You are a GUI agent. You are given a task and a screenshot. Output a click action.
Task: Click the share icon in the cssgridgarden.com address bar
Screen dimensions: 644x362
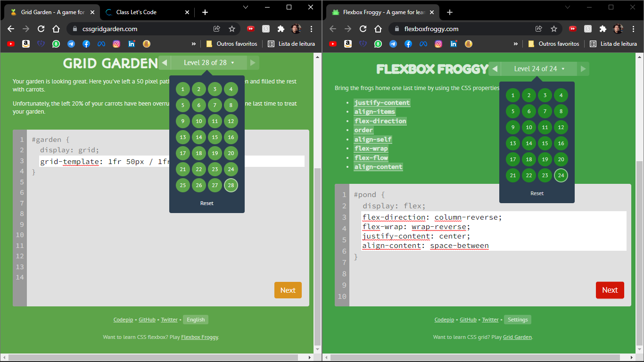(x=217, y=28)
